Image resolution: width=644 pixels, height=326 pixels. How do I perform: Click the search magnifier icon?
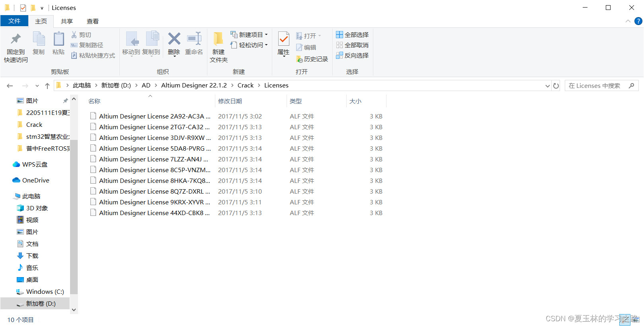(x=632, y=85)
